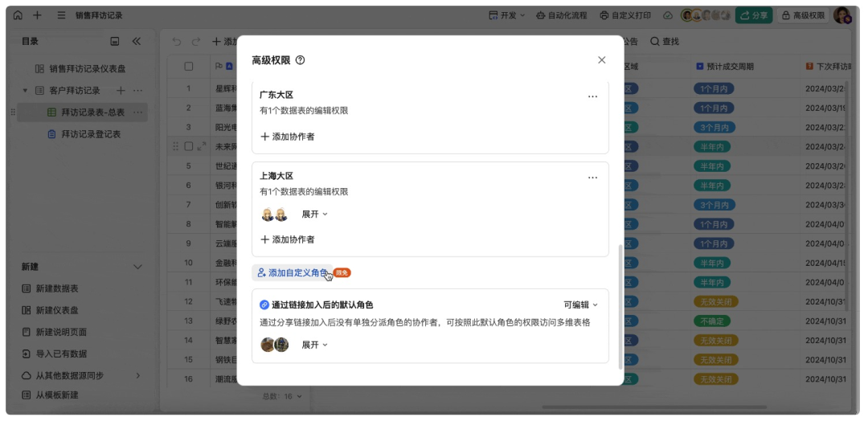The height and width of the screenshot is (421, 868).
Task: Click the home icon in top bar
Action: (18, 15)
